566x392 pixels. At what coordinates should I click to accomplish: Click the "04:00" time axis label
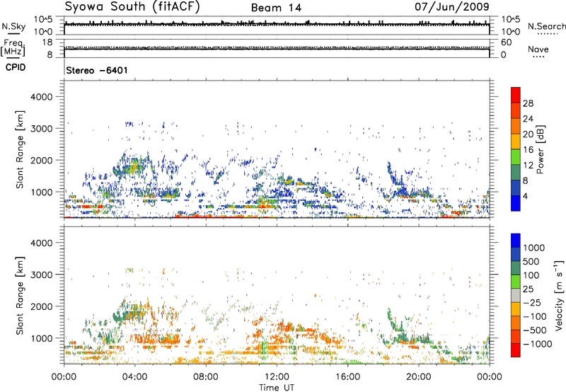pos(134,376)
